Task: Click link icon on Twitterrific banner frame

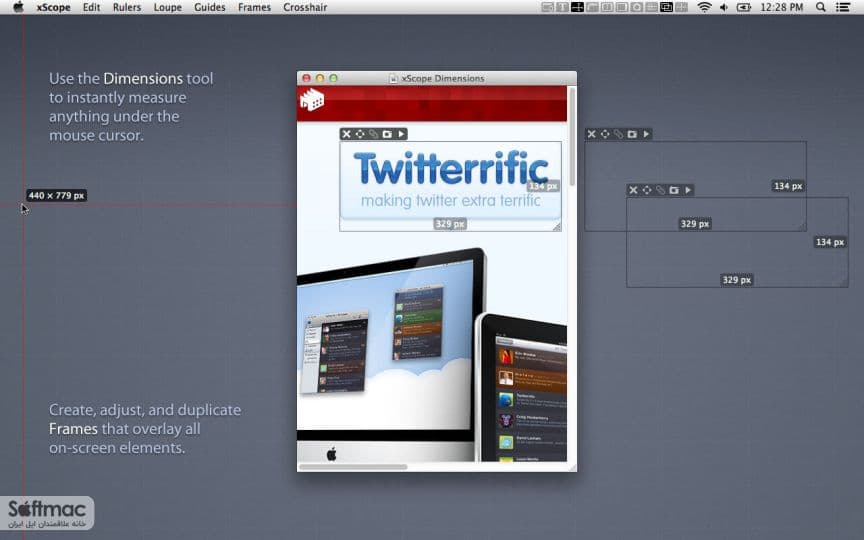Action: (374, 134)
